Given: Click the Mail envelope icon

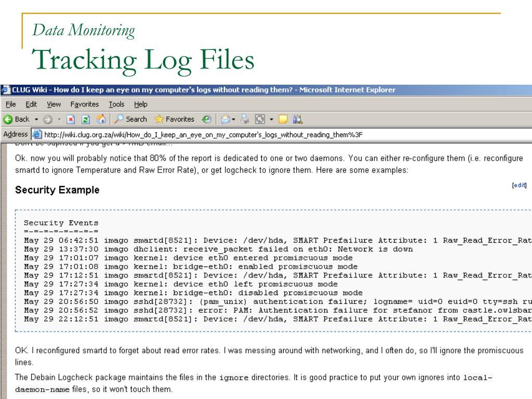Looking at the screenshot, I should click(225, 119).
